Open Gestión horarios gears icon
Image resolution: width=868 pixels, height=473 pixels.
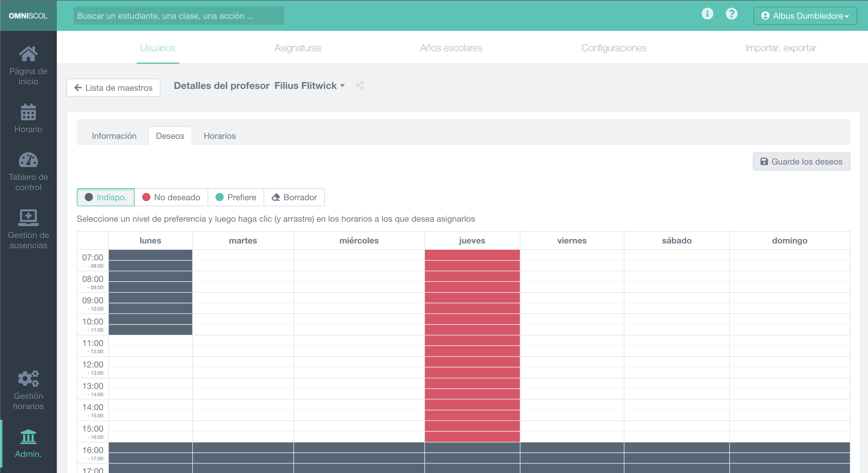pyautogui.click(x=28, y=379)
